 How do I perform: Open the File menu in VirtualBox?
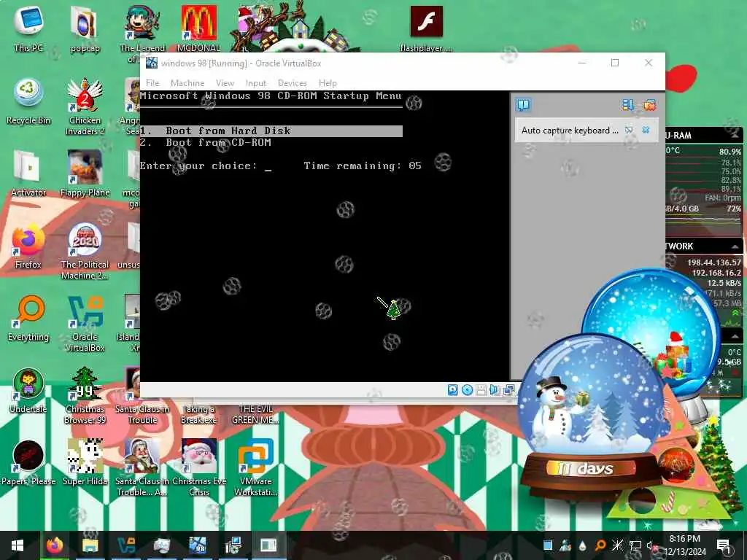[152, 83]
